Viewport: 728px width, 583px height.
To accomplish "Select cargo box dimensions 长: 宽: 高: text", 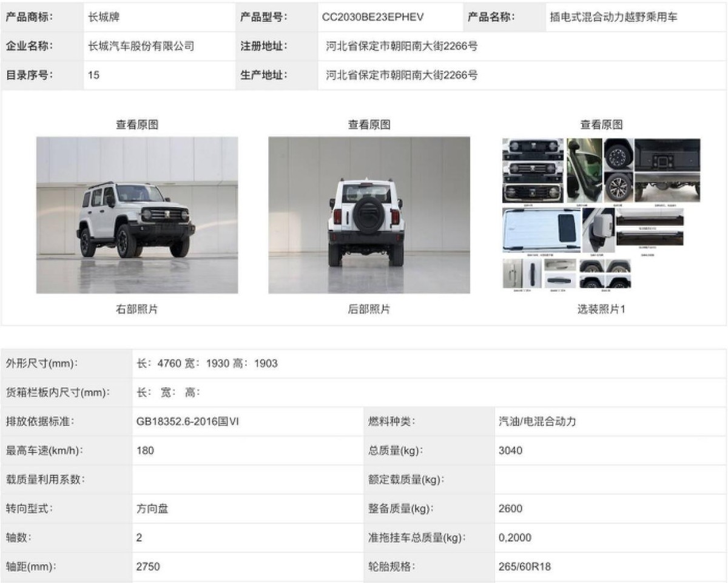I will coord(168,393).
